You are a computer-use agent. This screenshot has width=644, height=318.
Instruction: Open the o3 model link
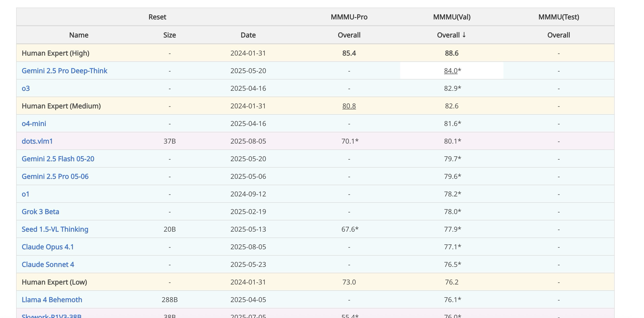(25, 88)
